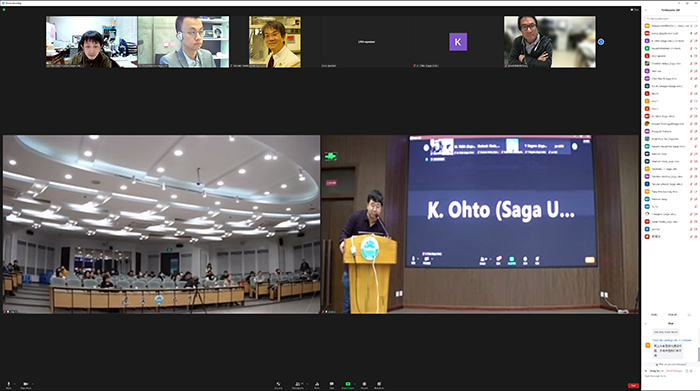Select the purple K avatar video tile
The image size is (700, 391).
(x=458, y=42)
